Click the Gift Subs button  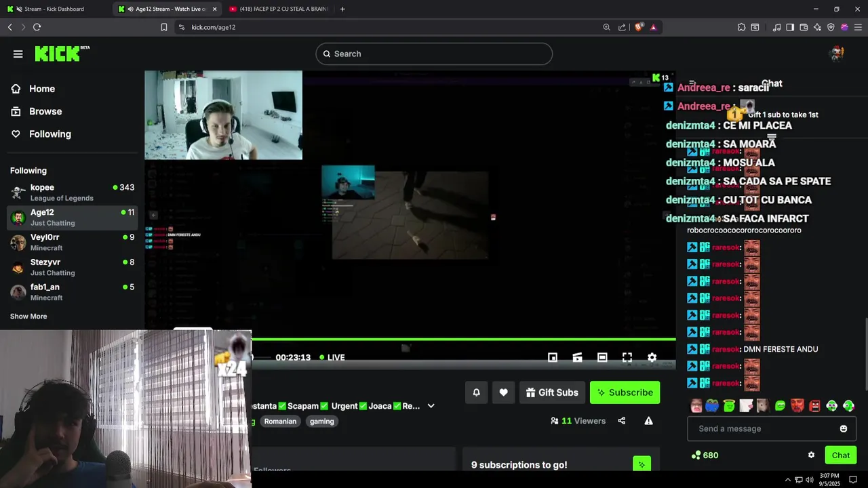tap(552, 392)
